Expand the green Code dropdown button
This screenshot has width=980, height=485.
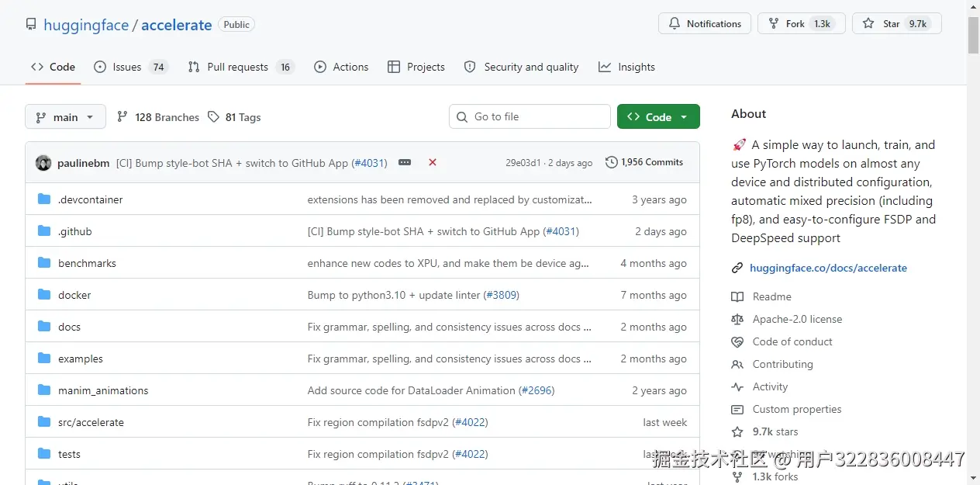click(x=658, y=116)
